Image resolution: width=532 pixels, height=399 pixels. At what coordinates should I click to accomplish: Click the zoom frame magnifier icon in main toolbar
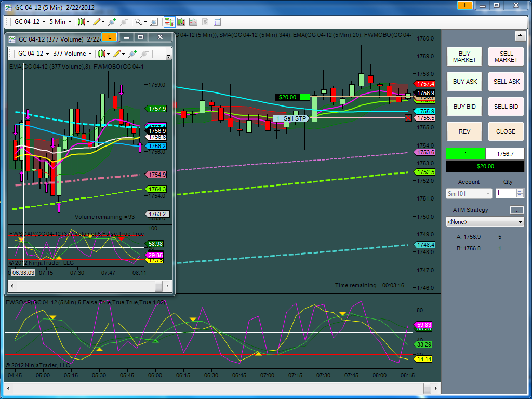click(154, 22)
